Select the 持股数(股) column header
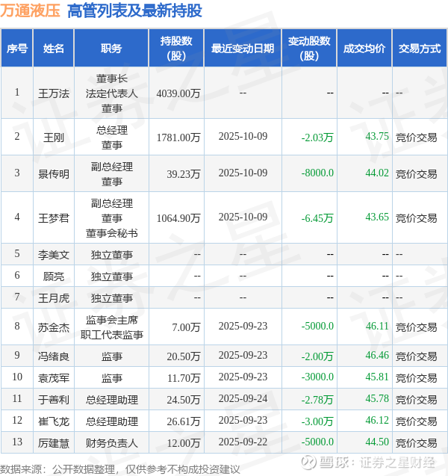The height and width of the screenshot is (476, 448). (176, 49)
